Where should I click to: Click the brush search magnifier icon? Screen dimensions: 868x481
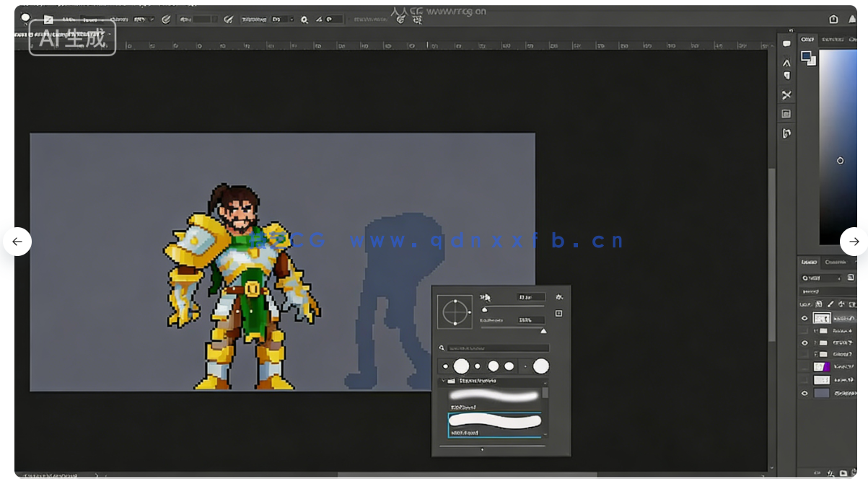[442, 348]
